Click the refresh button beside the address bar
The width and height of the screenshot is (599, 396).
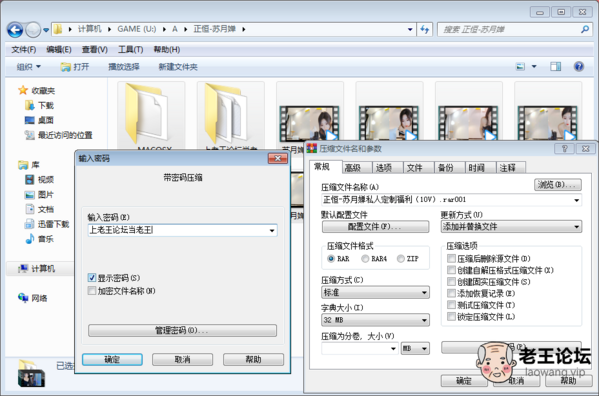click(425, 29)
